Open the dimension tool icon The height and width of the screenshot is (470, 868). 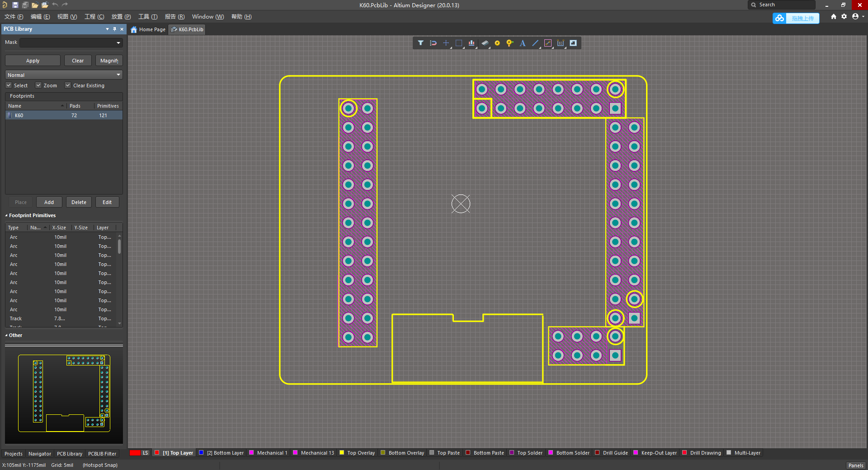pyautogui.click(x=561, y=43)
